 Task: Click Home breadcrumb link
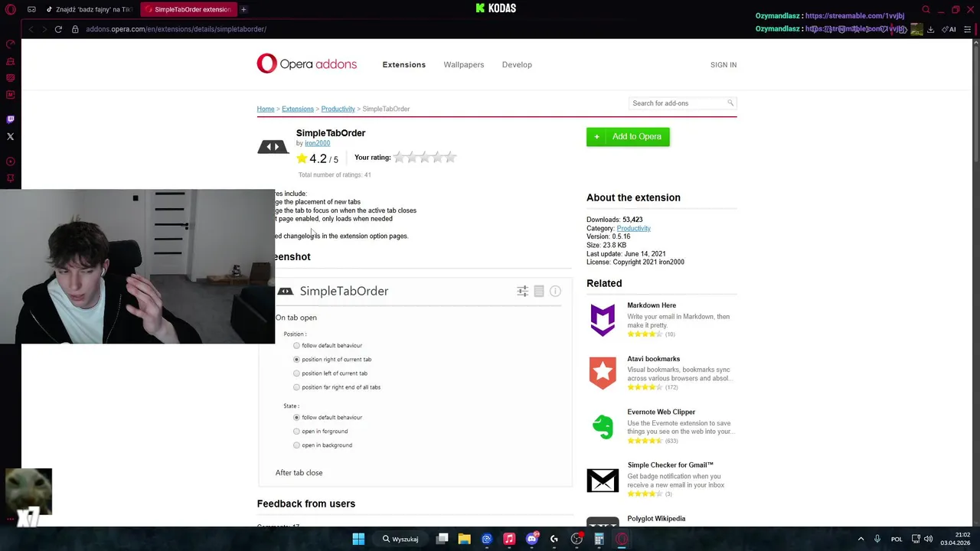point(266,109)
